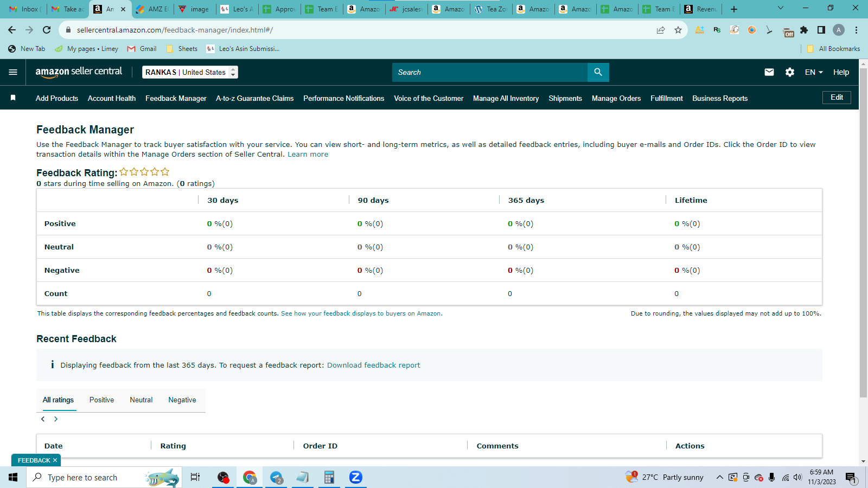
Task: Open Chrome from the taskbar
Action: click(x=250, y=477)
